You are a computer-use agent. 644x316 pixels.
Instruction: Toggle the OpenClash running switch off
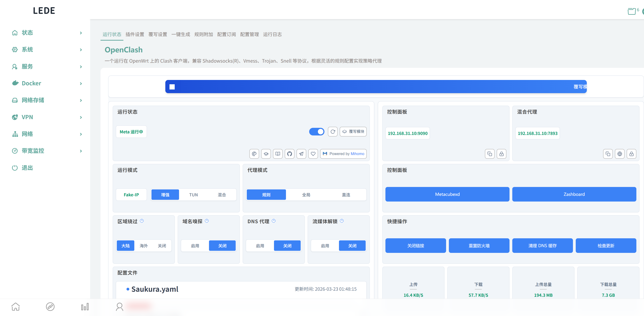(316, 132)
